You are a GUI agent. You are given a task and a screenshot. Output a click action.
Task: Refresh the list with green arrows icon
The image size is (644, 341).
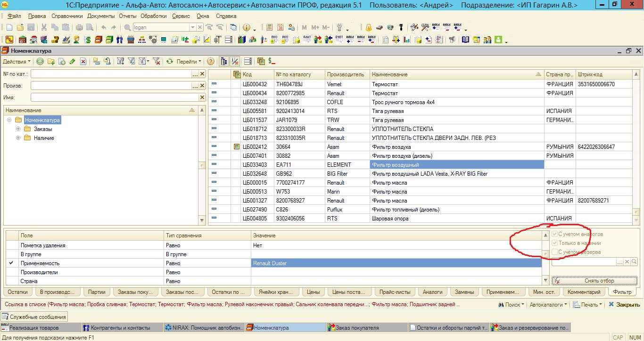[169, 61]
